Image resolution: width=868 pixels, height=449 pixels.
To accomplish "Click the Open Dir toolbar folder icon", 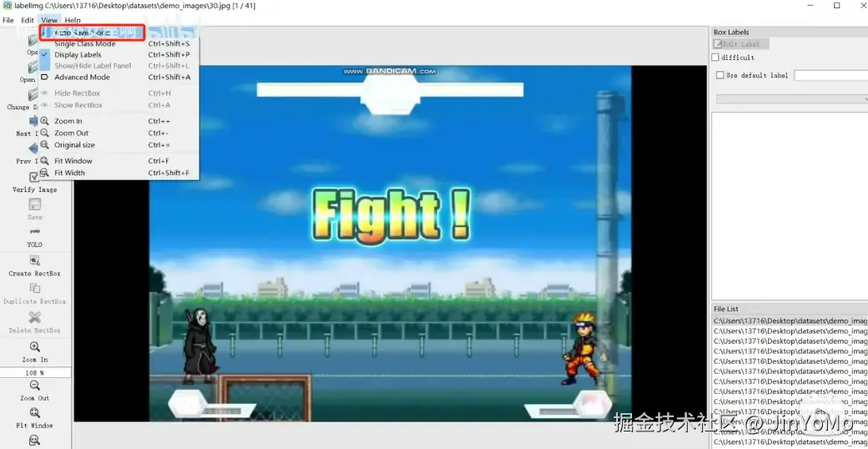I will 33,67.
